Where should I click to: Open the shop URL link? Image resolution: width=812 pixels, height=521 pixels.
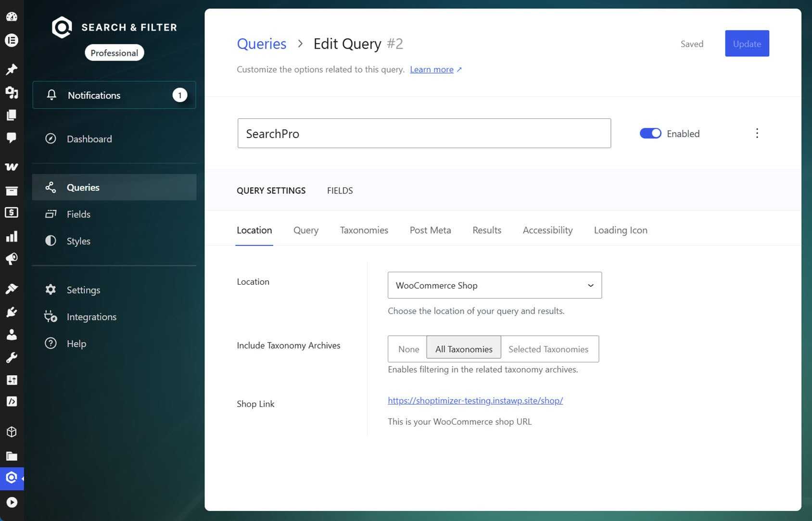coord(475,400)
